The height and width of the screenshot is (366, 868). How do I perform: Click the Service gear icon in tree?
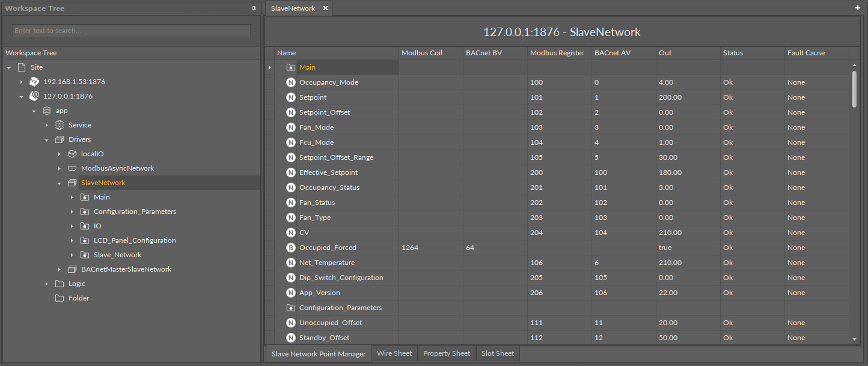(59, 125)
